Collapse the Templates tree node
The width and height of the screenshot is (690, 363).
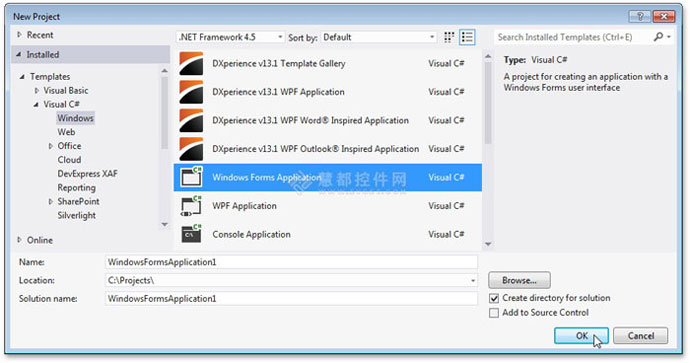coord(22,77)
